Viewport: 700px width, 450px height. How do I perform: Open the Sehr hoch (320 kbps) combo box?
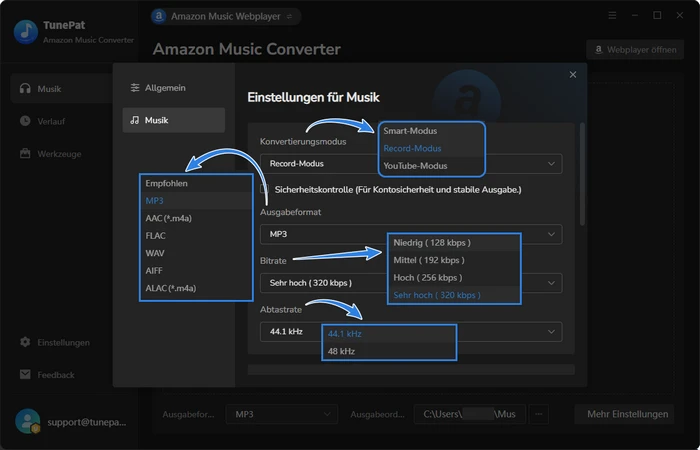coord(411,283)
